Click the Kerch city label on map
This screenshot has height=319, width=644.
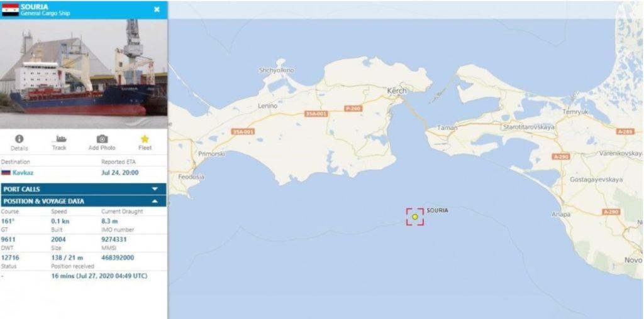pos(397,90)
